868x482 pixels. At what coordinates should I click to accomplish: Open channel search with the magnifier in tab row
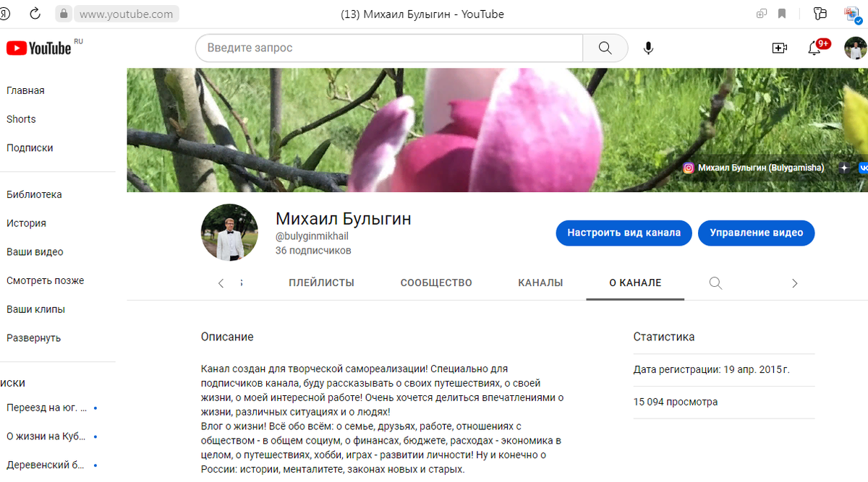pyautogui.click(x=715, y=283)
